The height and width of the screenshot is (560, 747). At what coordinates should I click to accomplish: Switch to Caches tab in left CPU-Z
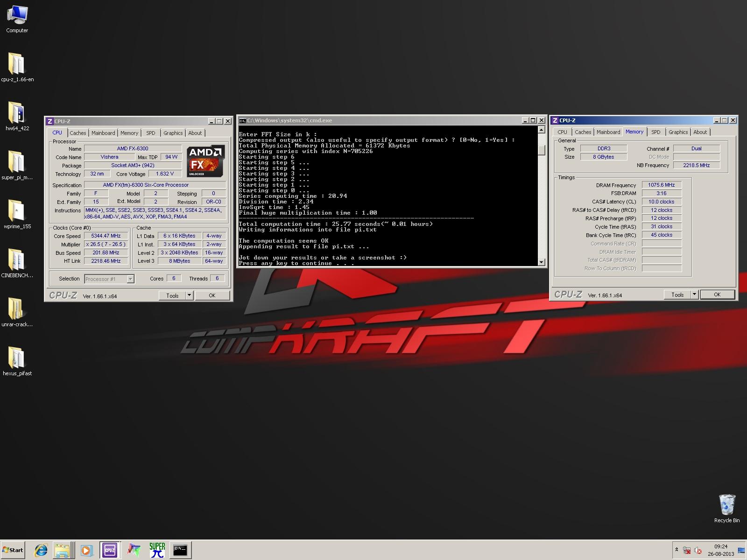point(78,133)
